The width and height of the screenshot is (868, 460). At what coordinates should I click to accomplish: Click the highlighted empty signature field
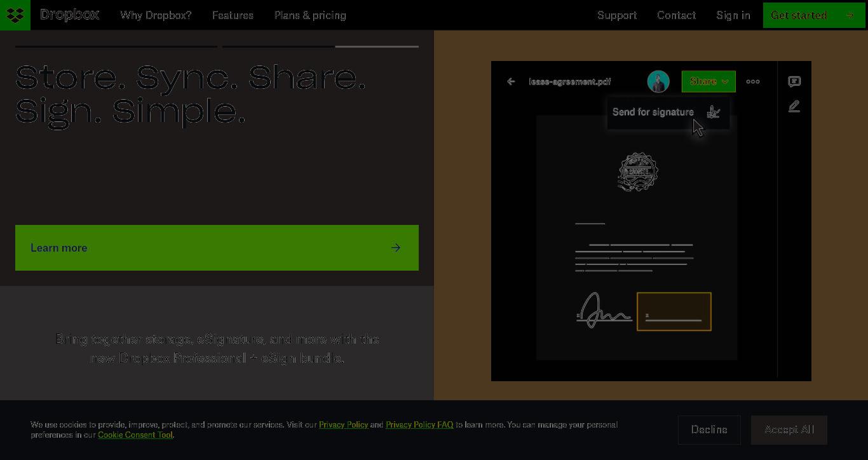[674, 311]
